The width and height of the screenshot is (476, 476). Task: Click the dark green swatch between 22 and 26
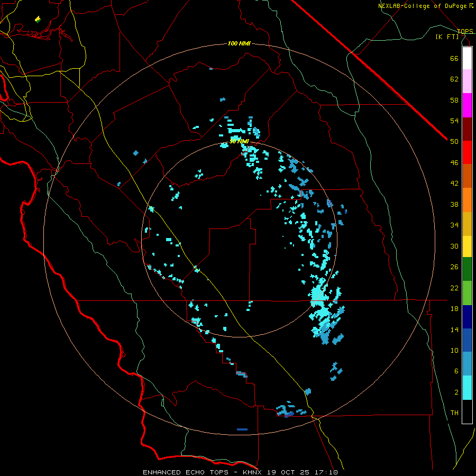tap(467, 269)
